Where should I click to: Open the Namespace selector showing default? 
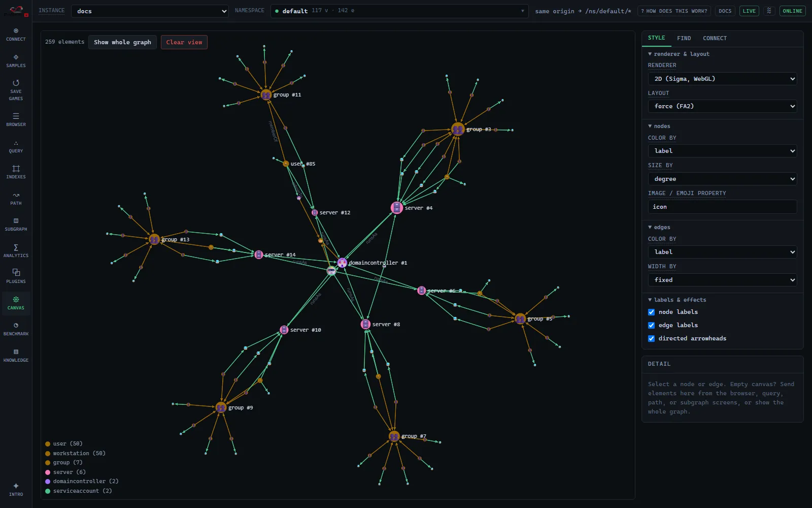pyautogui.click(x=399, y=11)
